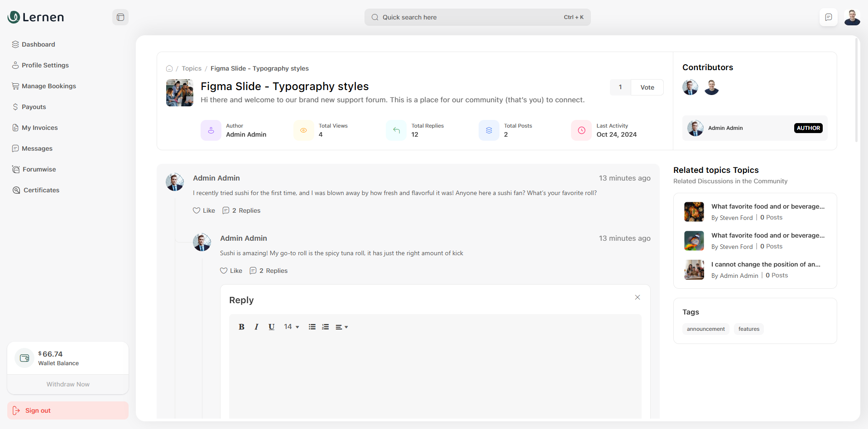
Task: Click Admin Admin avatar on sushi post
Action: point(175,182)
